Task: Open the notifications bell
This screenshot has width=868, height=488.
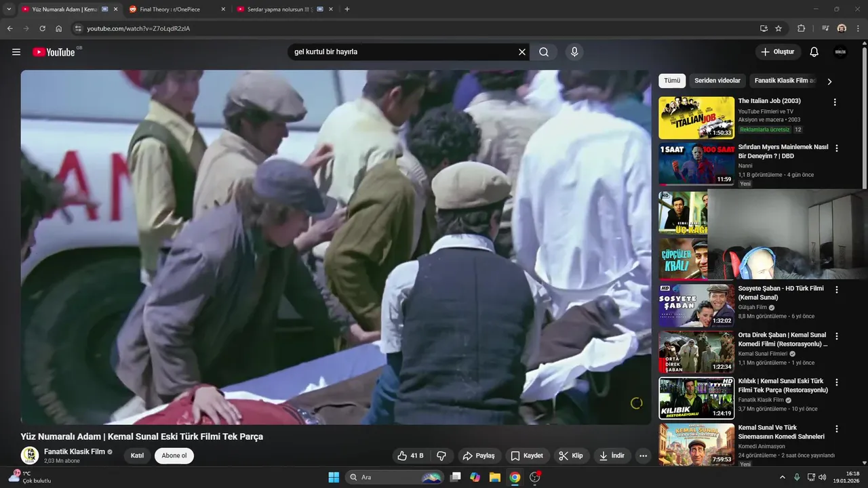Action: 814,52
